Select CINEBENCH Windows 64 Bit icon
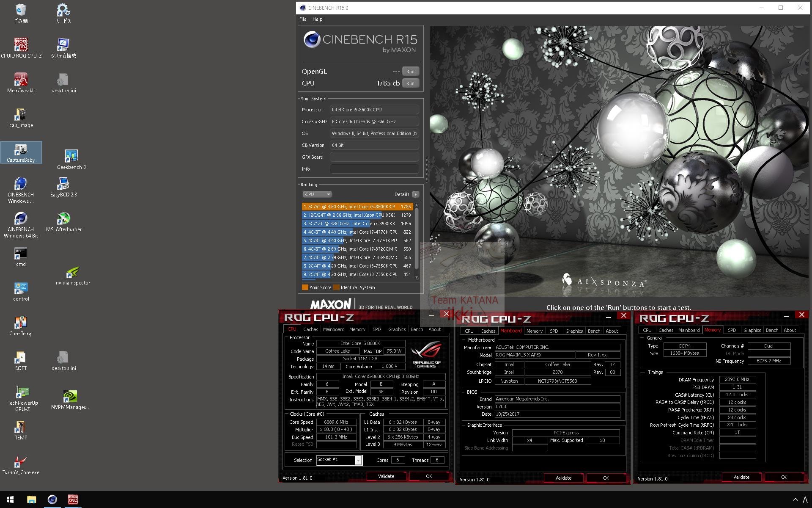Image resolution: width=812 pixels, height=508 pixels. (21, 225)
